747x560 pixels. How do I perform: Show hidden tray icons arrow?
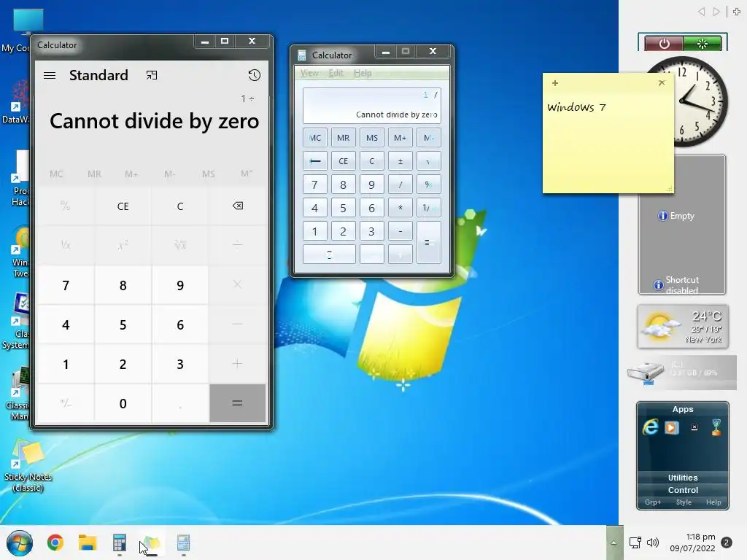(614, 542)
